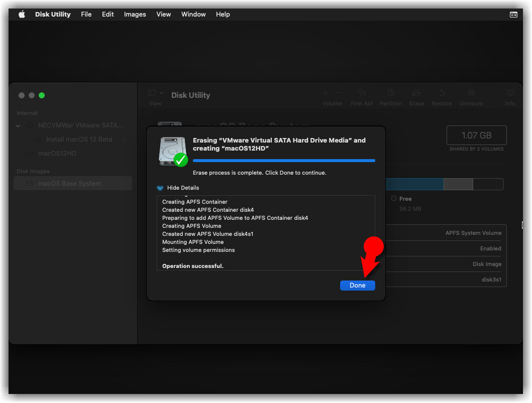Image resolution: width=532 pixels, height=403 pixels.
Task: Click 'Preparing to add APFS Volume' log line
Action: [235, 218]
